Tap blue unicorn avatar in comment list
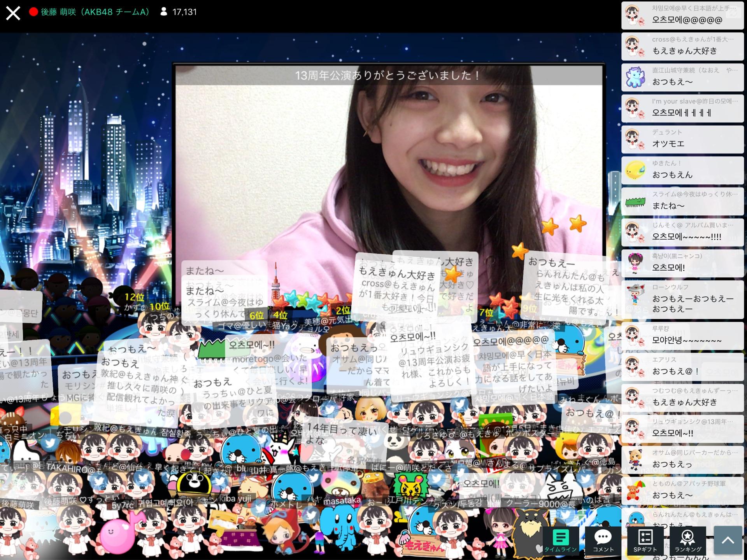 (636, 77)
